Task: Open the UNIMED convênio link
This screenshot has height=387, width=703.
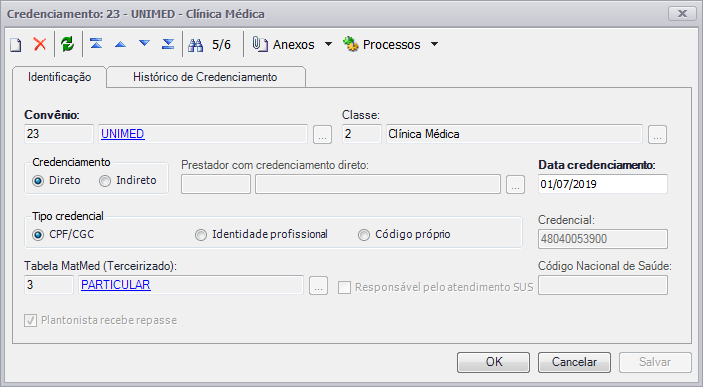Action: (123, 134)
